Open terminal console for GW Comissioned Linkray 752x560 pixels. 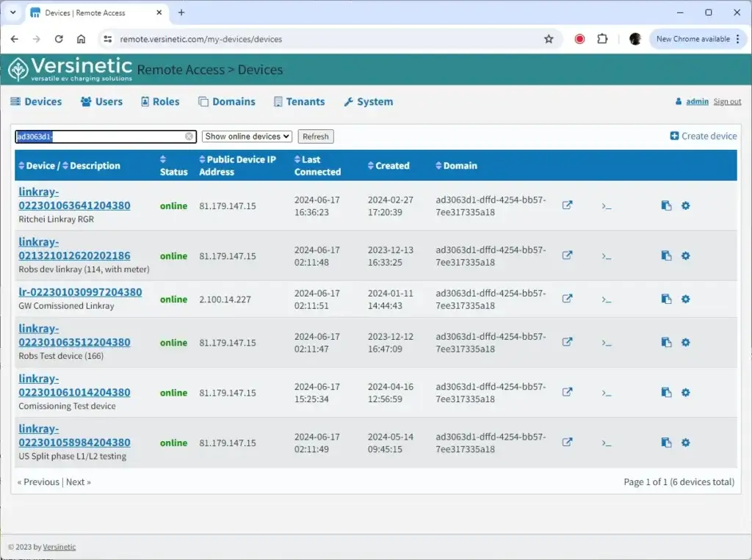click(x=606, y=299)
